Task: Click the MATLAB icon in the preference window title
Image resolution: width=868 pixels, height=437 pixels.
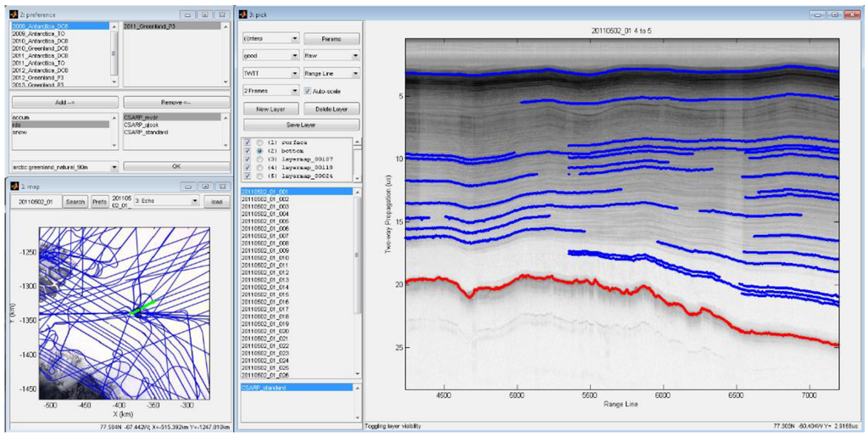Action: (13, 15)
